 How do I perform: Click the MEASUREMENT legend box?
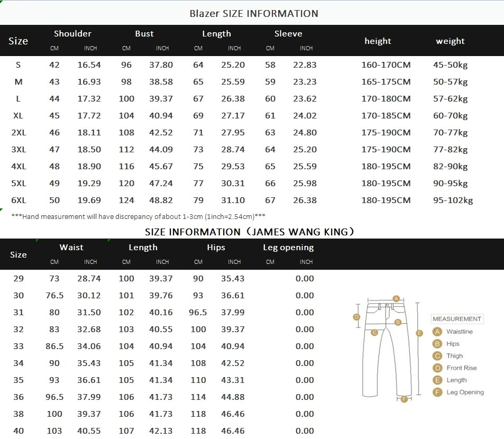[457, 318]
